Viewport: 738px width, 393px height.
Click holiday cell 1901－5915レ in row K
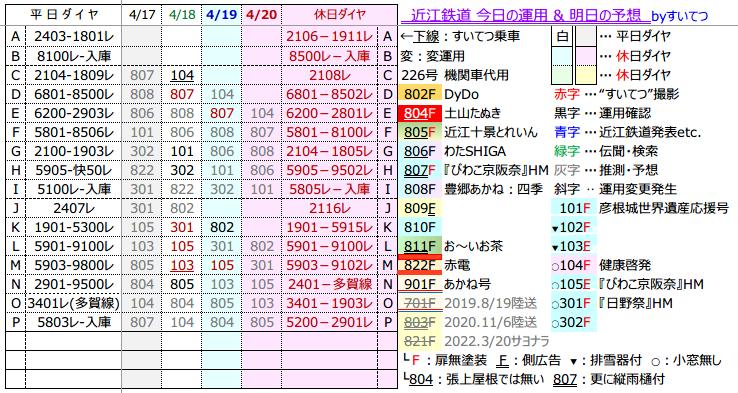(329, 227)
